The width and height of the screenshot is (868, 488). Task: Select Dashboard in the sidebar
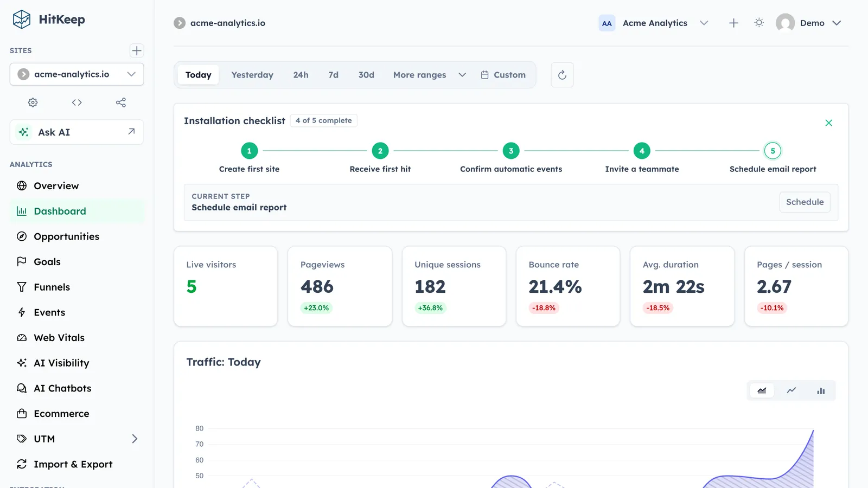(x=77, y=211)
